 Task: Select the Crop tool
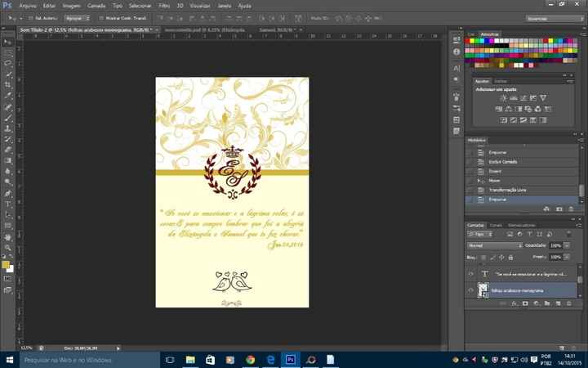coord(7,85)
